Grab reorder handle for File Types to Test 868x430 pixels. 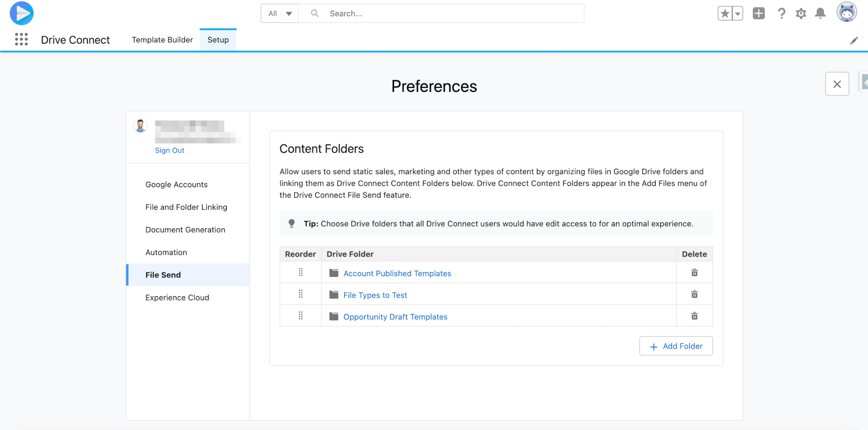[x=300, y=294]
